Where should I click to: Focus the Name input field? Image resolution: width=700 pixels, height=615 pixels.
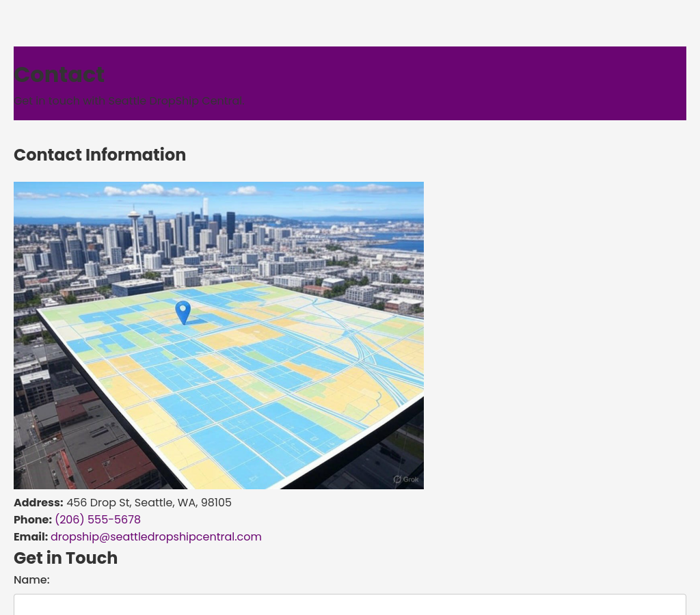[x=349, y=604]
